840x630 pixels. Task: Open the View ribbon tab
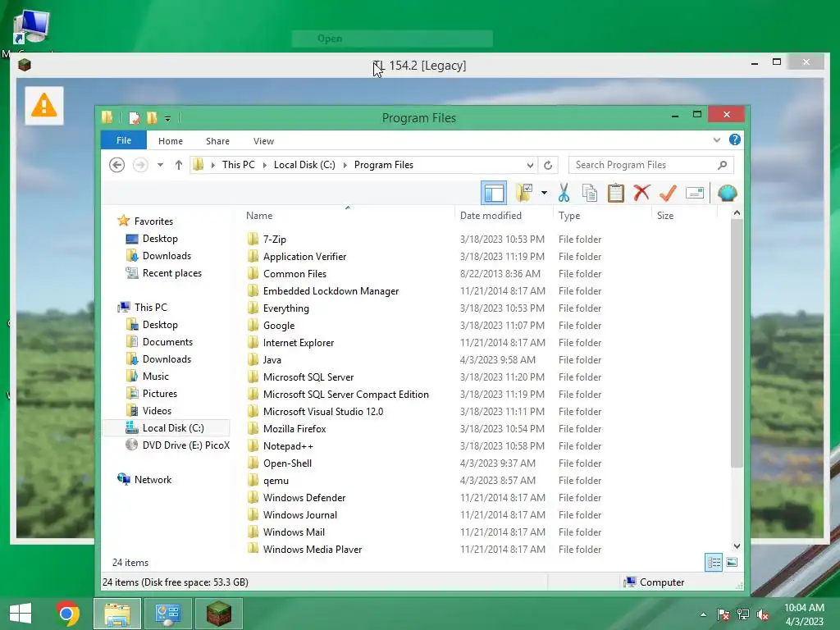click(x=263, y=141)
